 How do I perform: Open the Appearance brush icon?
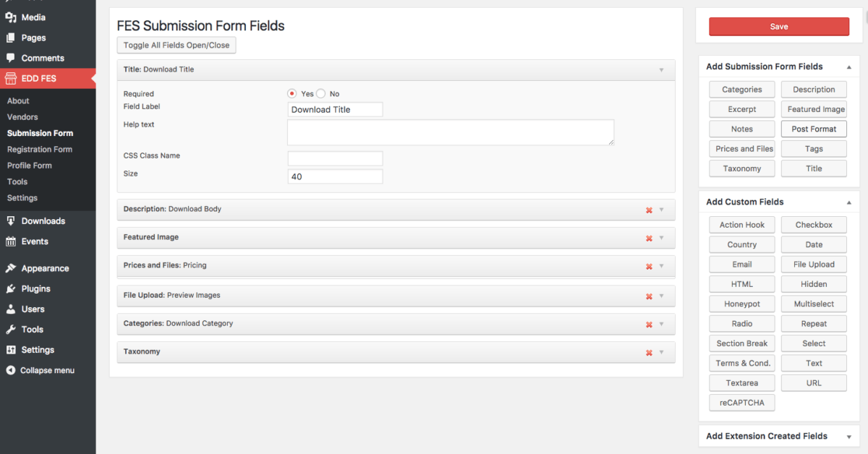pos(12,267)
